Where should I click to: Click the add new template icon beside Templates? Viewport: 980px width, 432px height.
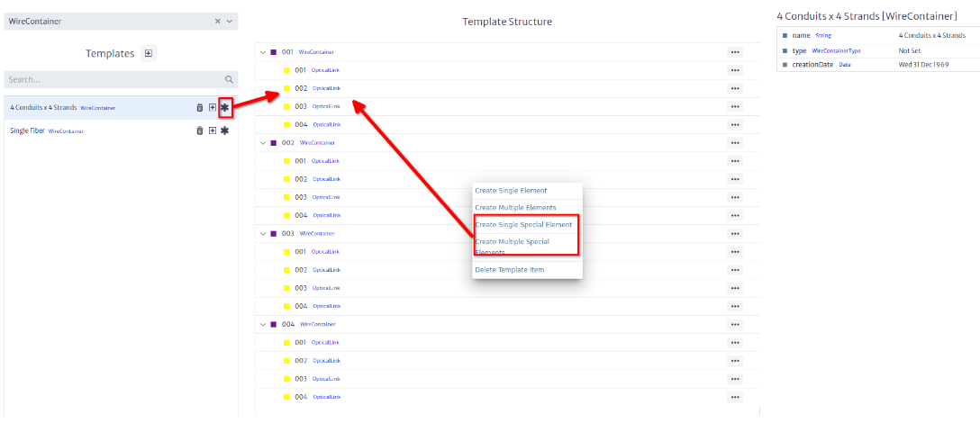point(149,53)
